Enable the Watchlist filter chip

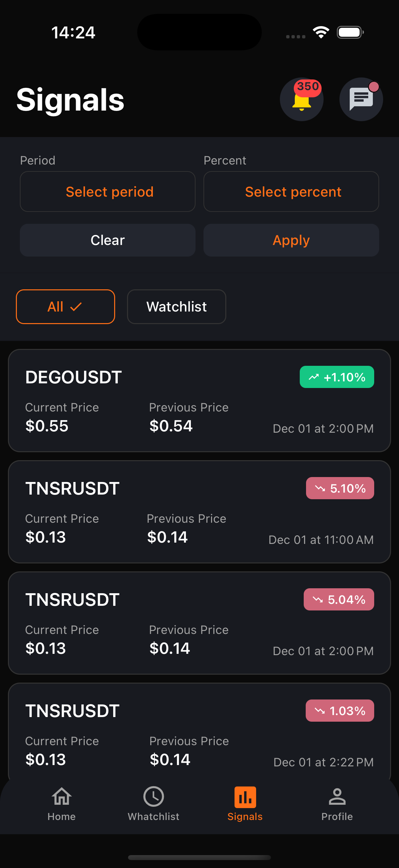pos(176,307)
